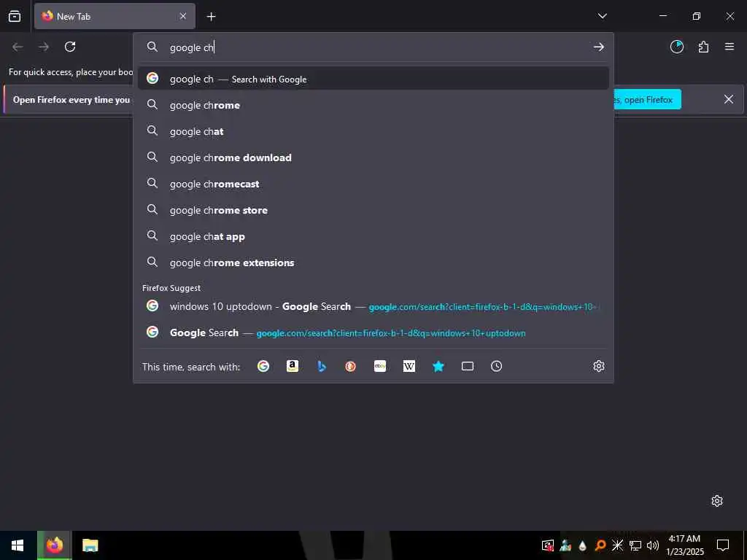Search open tabs using the tab icon

pyautogui.click(x=468, y=366)
